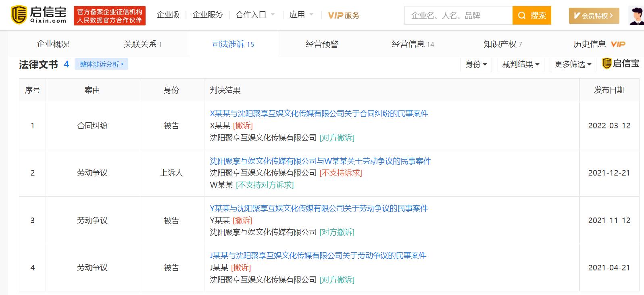
Task: Open the 历史信息 VIP tab
Action: pyautogui.click(x=599, y=44)
